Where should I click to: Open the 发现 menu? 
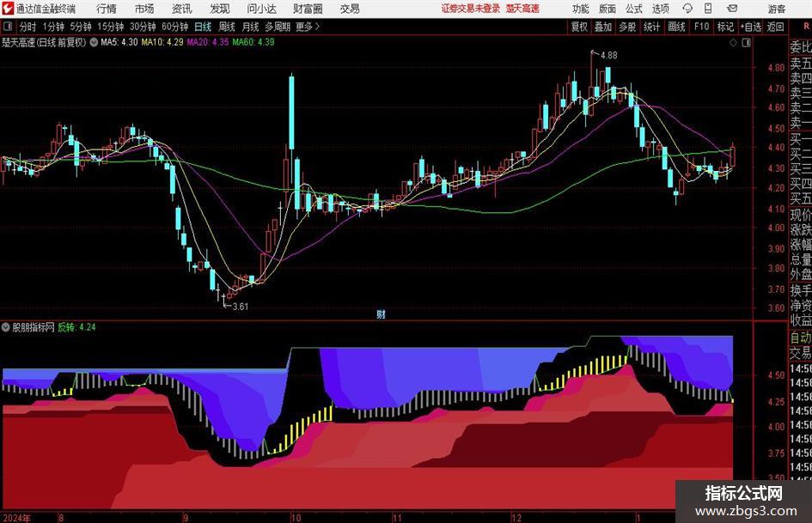220,9
